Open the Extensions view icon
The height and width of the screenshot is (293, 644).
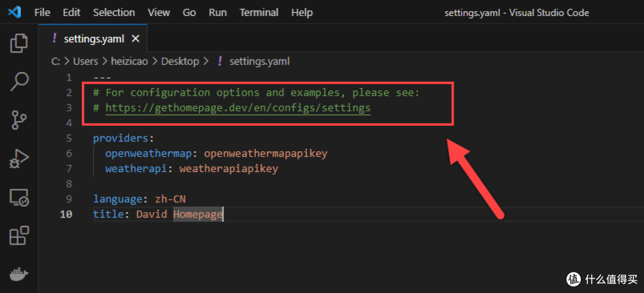click(x=19, y=236)
